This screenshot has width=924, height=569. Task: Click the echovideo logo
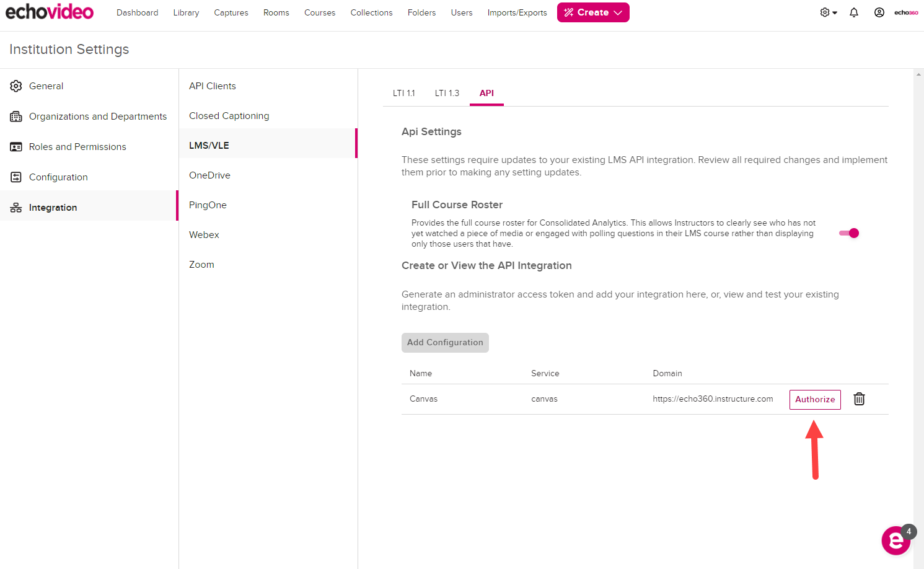pos(50,12)
